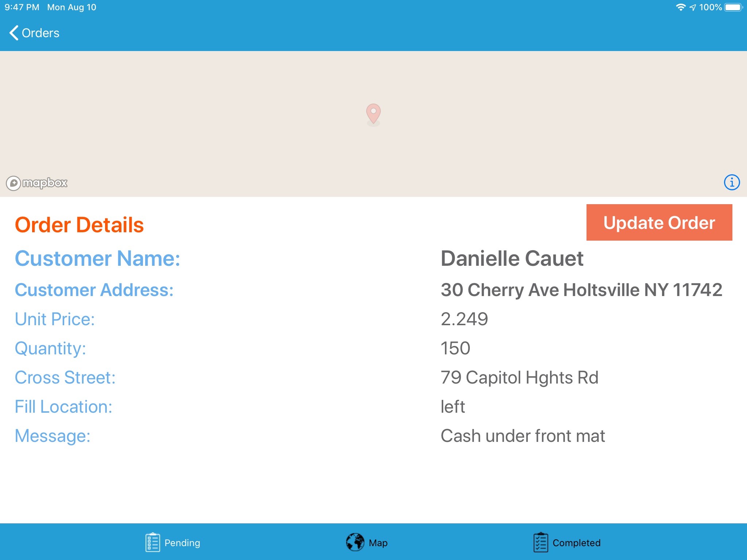The width and height of the screenshot is (747, 560).
Task: Tap the info circle icon on map
Action: (x=732, y=182)
